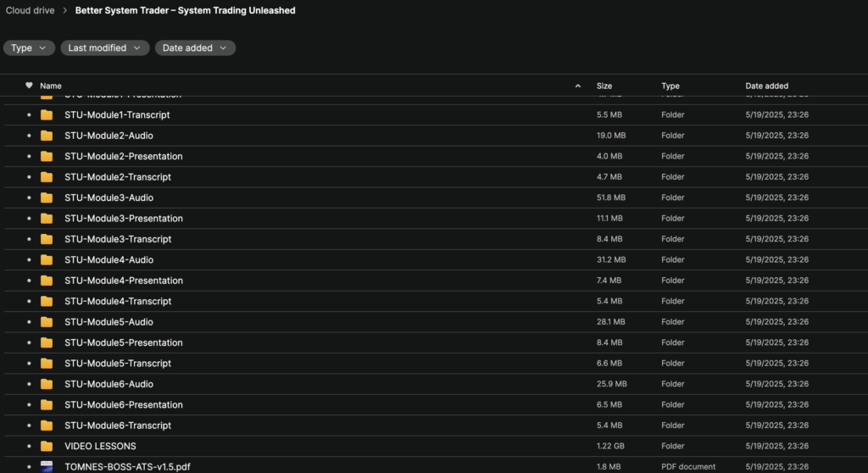Sort by the Size column header
This screenshot has height=473, width=868.
pyautogui.click(x=604, y=86)
